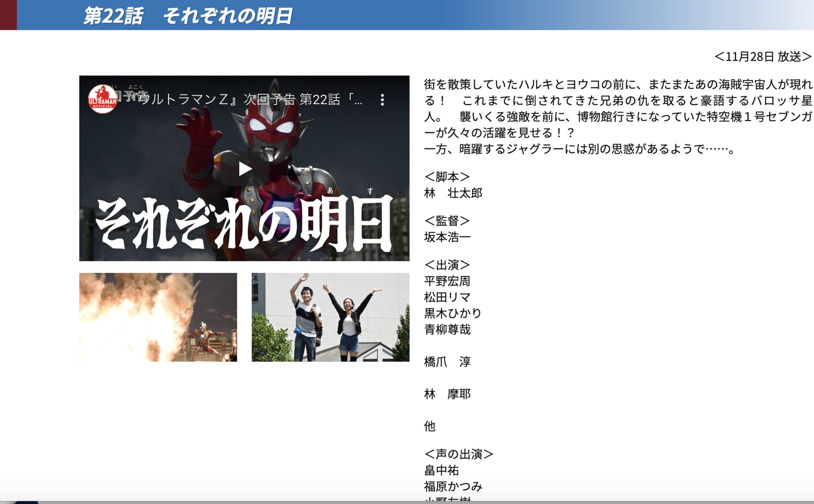Click the 第22話 それぞれの明日 header title
814x504 pixels.
pyautogui.click(x=188, y=15)
